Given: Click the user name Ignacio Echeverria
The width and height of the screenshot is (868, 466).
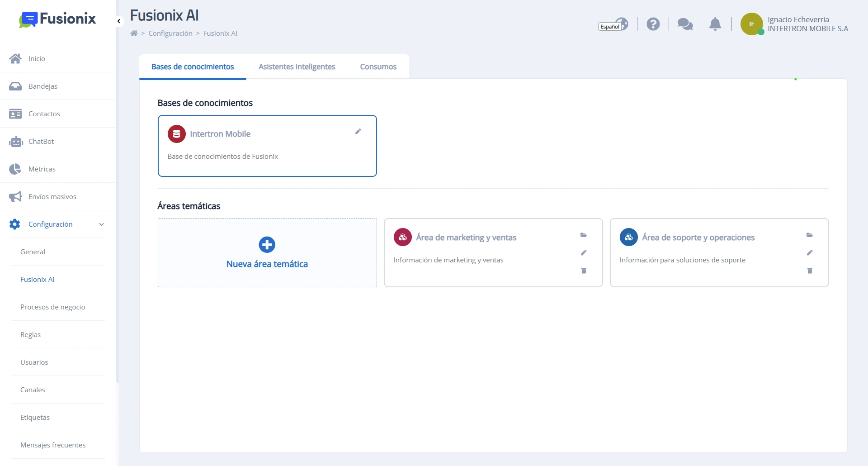Looking at the screenshot, I should (798, 19).
